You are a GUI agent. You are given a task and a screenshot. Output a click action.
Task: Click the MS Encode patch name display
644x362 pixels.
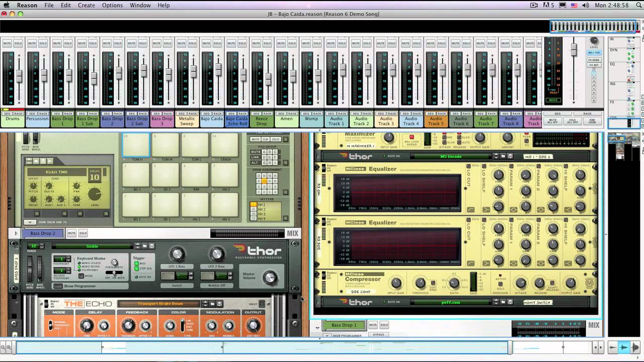coord(450,156)
